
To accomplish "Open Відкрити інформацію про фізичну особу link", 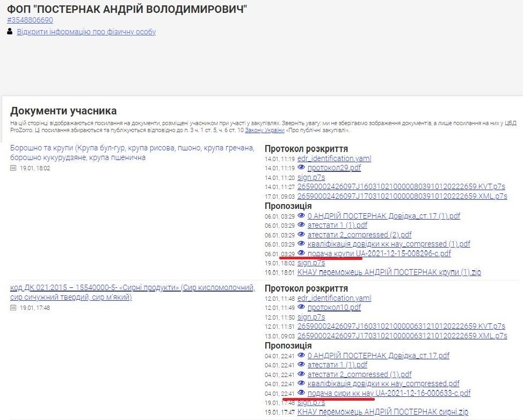I will pyautogui.click(x=86, y=32).
